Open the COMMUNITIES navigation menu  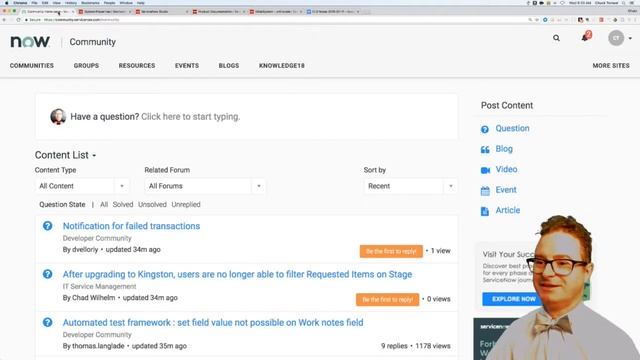point(32,65)
